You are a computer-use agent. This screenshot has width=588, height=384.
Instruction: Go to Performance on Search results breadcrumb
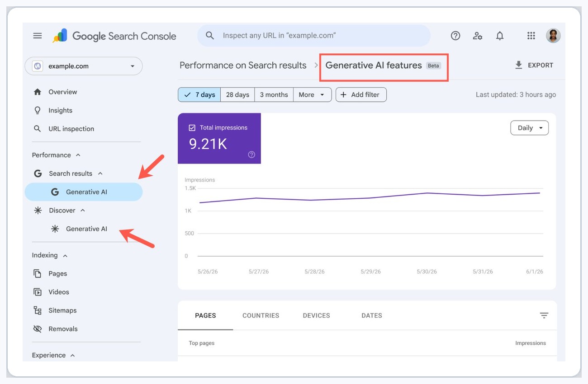click(243, 65)
